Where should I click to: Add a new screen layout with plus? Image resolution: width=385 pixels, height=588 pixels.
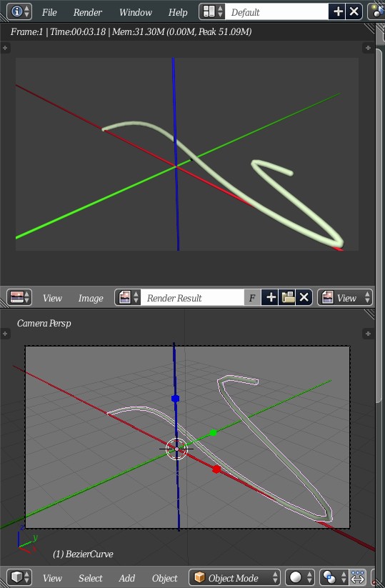point(337,11)
